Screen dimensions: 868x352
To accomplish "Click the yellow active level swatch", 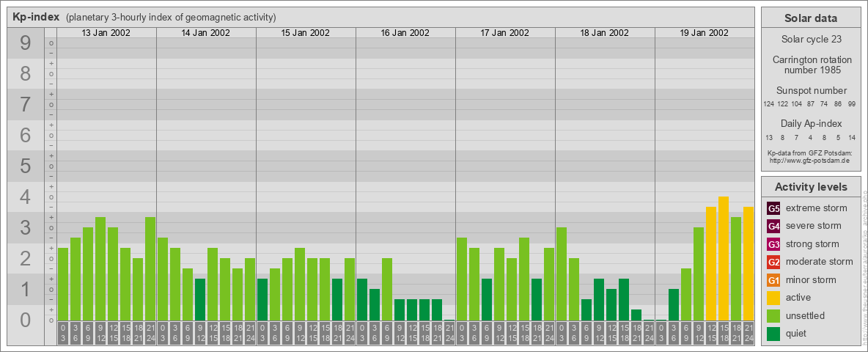I will pyautogui.click(x=773, y=298).
